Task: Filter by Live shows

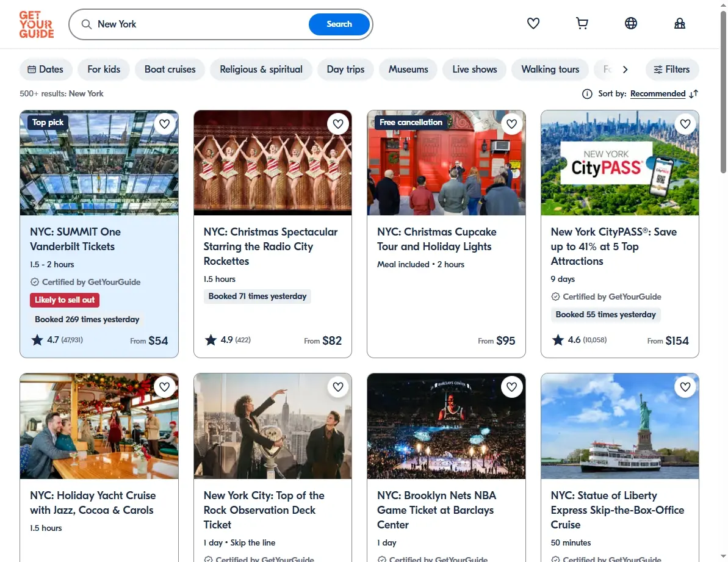Action: click(x=475, y=70)
